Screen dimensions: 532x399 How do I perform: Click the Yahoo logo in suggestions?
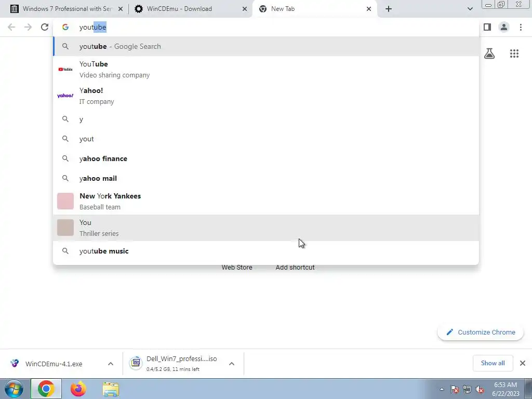click(x=65, y=96)
